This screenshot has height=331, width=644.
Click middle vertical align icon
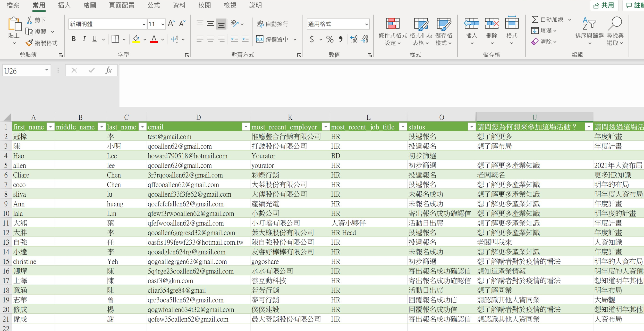pyautogui.click(x=210, y=24)
